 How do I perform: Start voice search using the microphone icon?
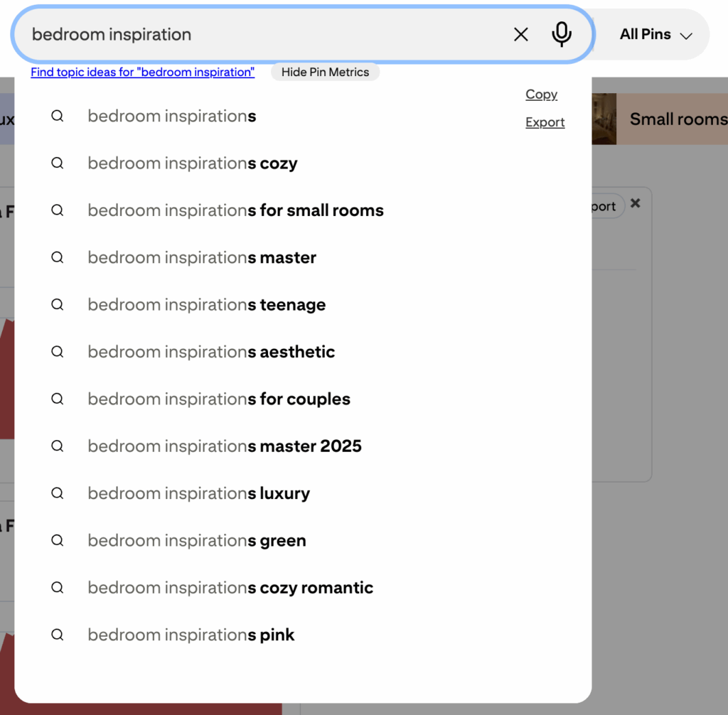click(562, 34)
